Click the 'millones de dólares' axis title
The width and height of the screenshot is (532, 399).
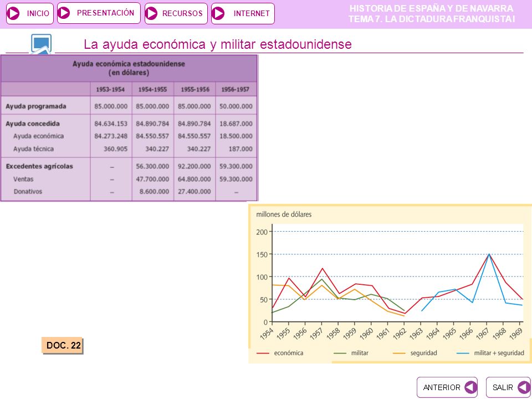click(x=284, y=214)
